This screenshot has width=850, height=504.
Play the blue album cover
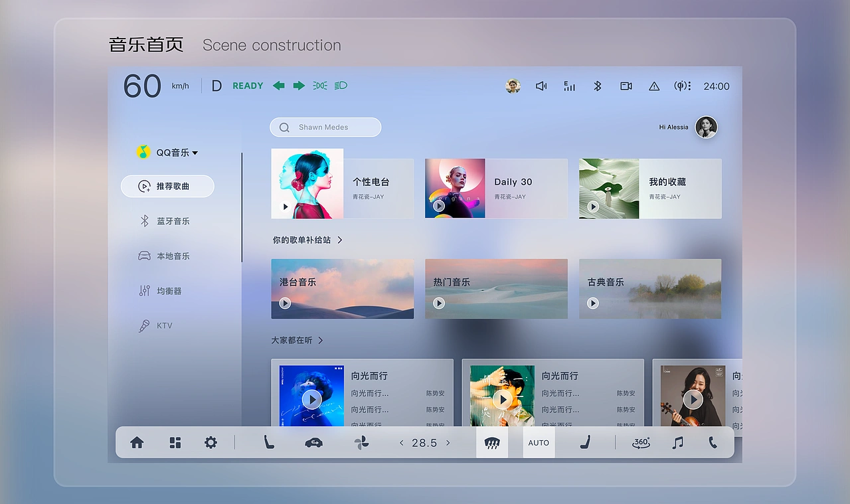pos(311,399)
